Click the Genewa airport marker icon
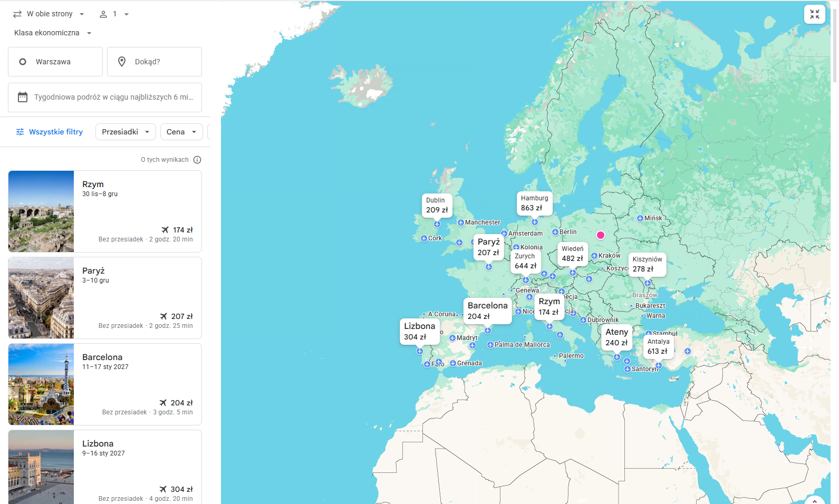This screenshot has height=504, width=839. pyautogui.click(x=512, y=290)
